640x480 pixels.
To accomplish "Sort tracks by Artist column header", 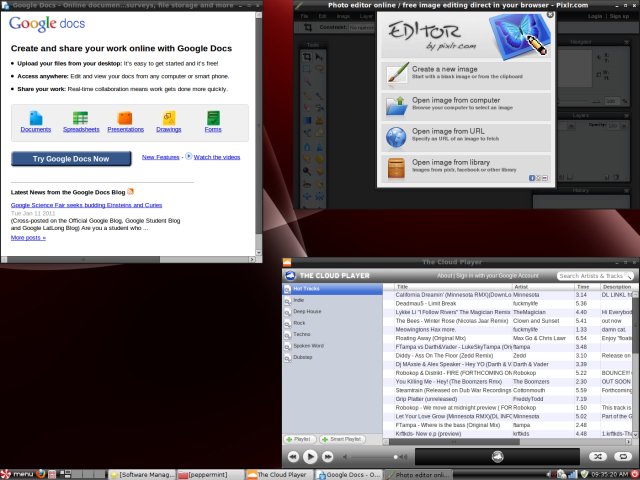I will (x=543, y=287).
